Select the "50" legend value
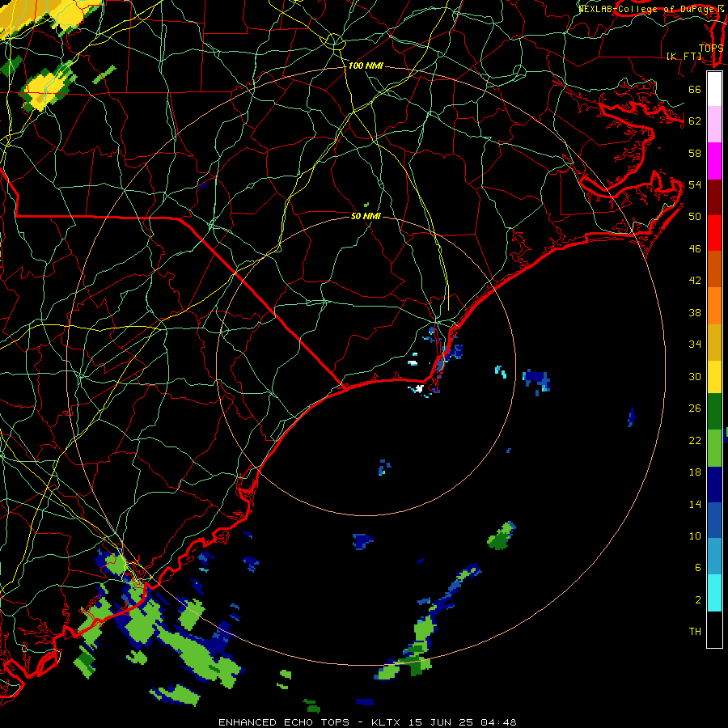 click(x=695, y=216)
